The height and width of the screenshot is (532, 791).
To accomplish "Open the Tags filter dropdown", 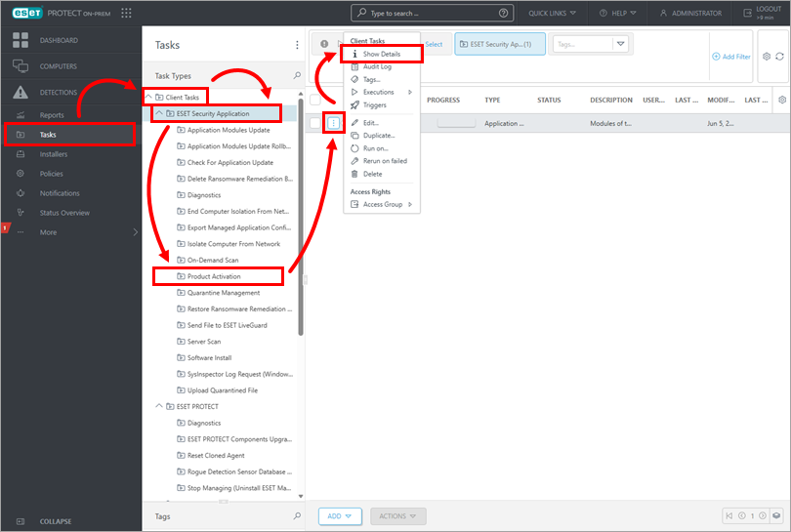I will [x=620, y=44].
